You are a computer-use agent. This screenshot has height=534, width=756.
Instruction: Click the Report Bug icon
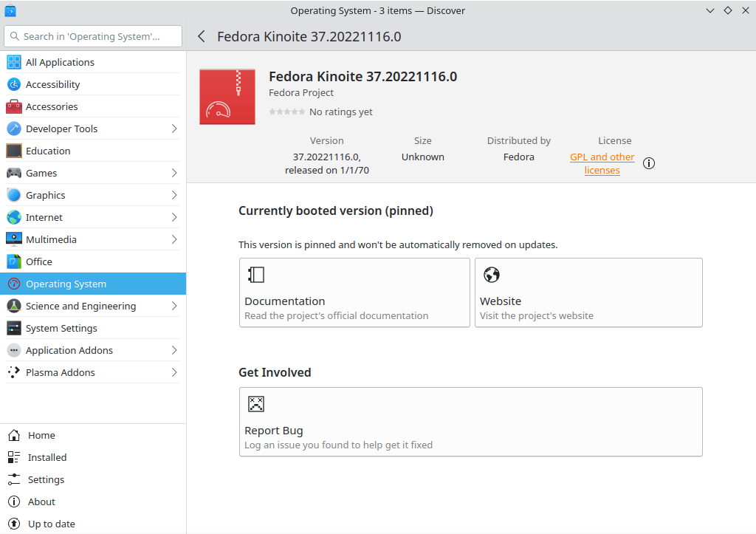(256, 404)
